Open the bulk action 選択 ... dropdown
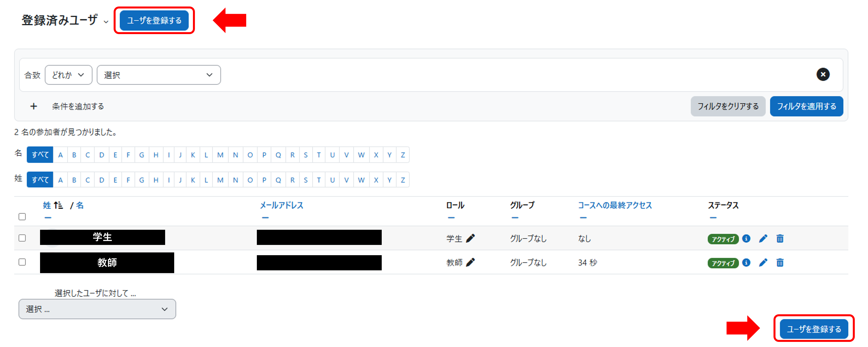 97,309
